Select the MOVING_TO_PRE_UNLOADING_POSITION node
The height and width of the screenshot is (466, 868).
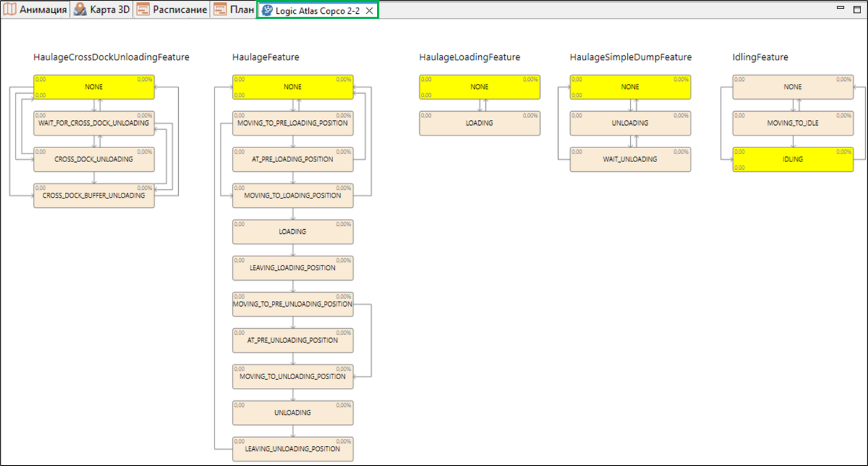tap(293, 304)
